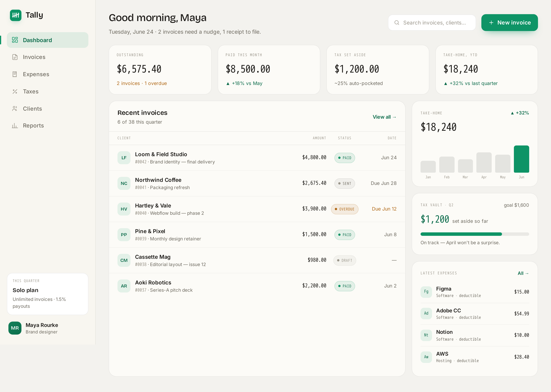Viewport: 551px width, 392px height.
Task: Click the Tally logo icon
Action: click(x=16, y=15)
